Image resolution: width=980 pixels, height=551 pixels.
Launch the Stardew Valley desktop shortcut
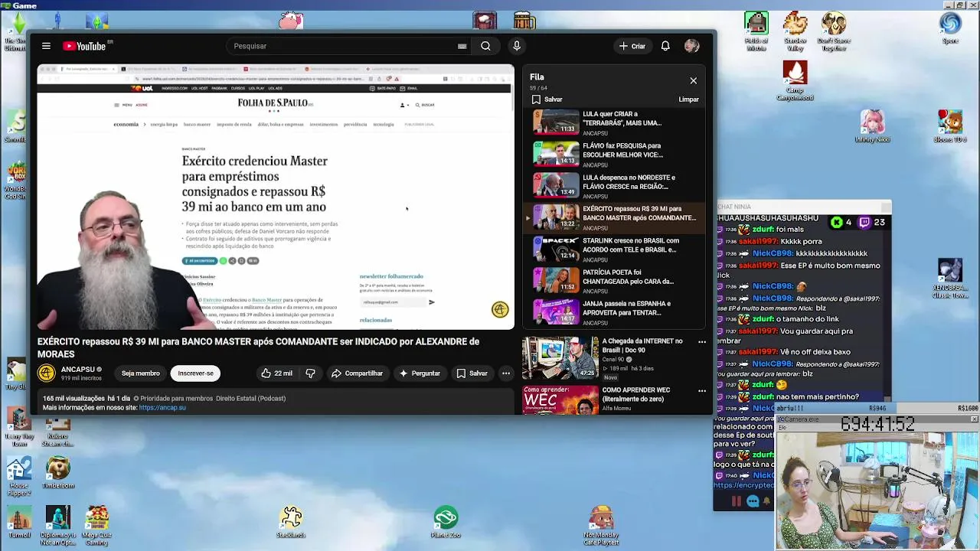(795, 32)
